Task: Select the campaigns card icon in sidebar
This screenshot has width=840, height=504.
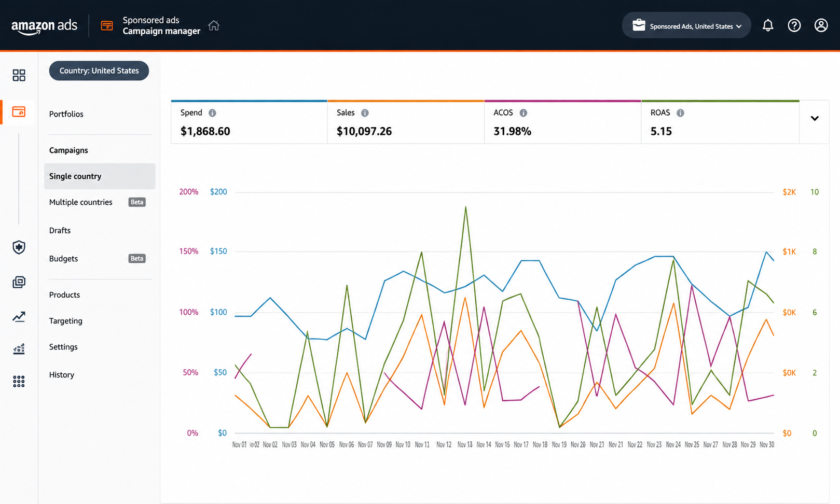Action: click(x=19, y=111)
